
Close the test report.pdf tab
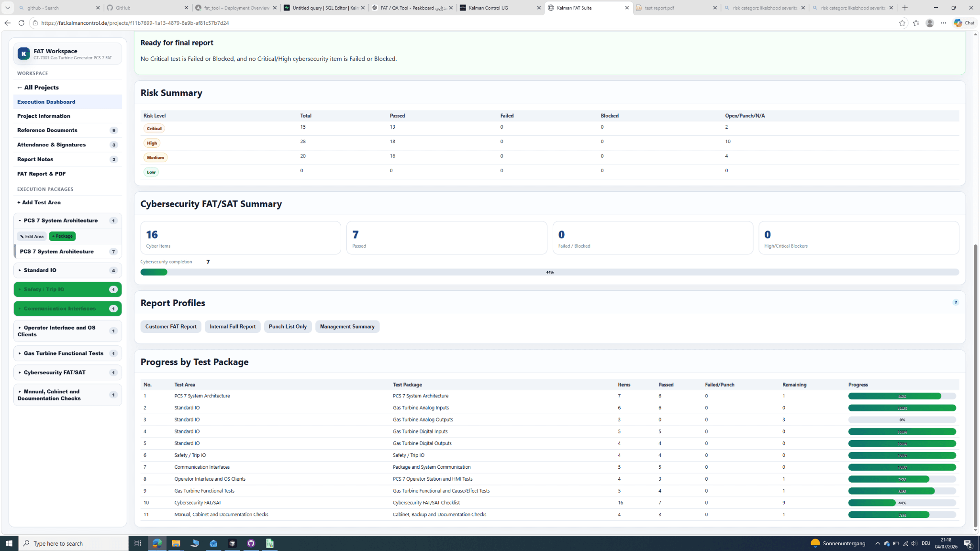tap(715, 8)
